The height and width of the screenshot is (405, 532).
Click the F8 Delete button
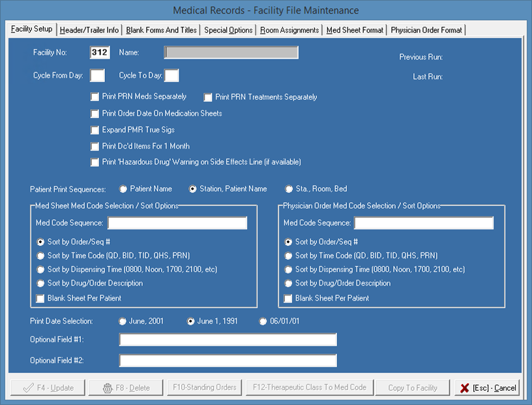126,387
